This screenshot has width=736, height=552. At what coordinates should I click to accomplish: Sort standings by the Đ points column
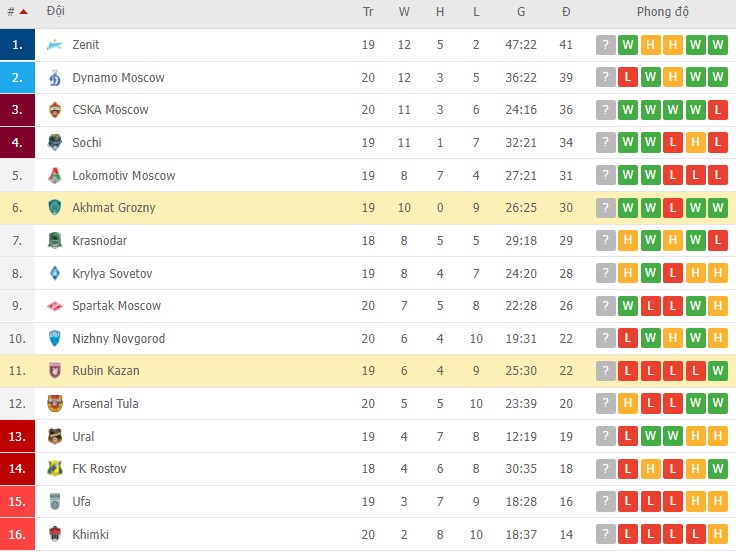click(x=566, y=12)
